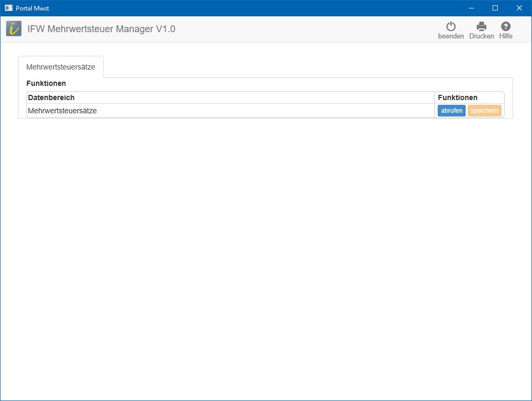This screenshot has height=401, width=532.
Task: Click the Portal Mwst window icon
Action: (x=8, y=8)
